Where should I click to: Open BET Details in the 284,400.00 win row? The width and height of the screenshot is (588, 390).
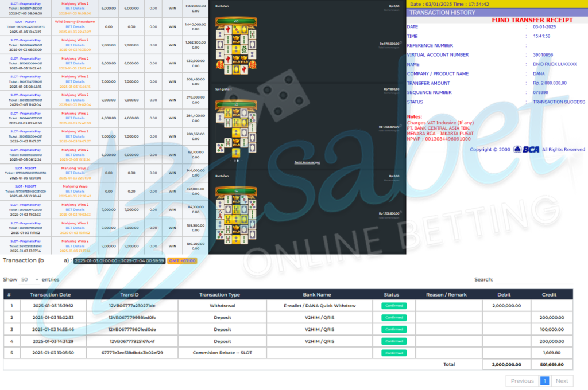pos(75,118)
